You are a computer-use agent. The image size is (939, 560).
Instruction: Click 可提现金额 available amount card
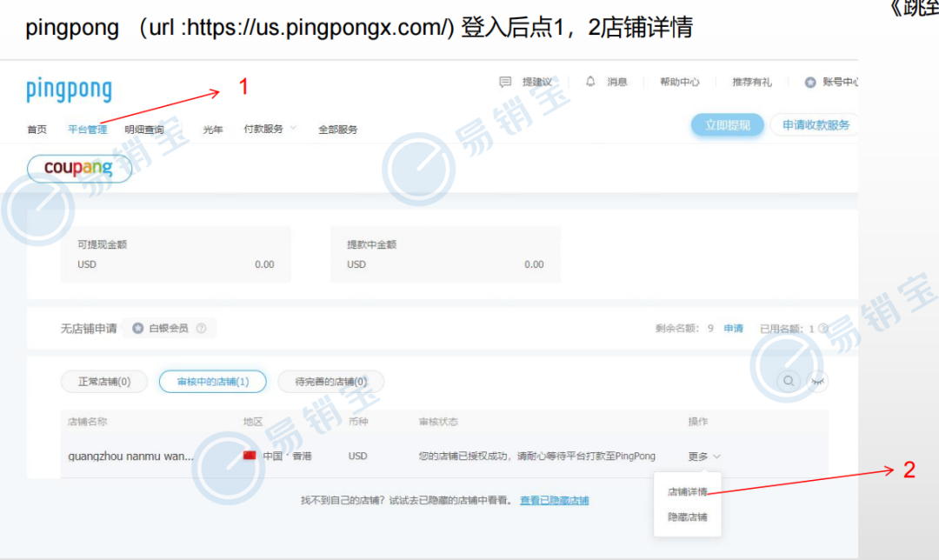[x=176, y=254]
